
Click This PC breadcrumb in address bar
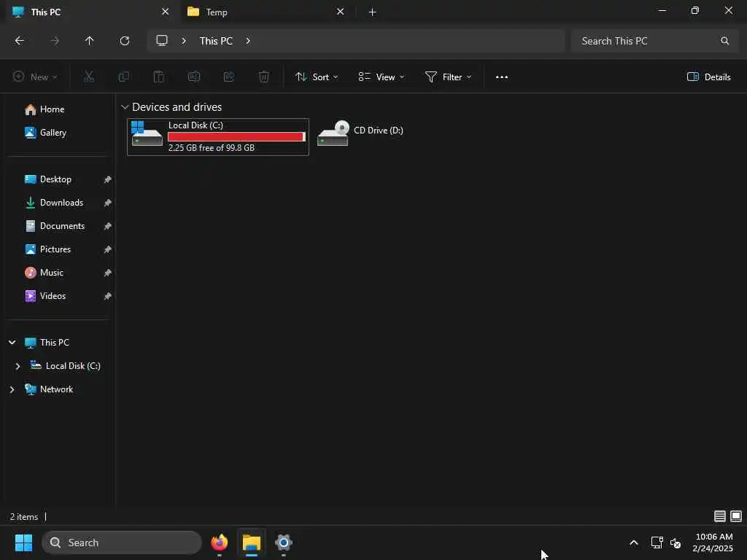[216, 41]
